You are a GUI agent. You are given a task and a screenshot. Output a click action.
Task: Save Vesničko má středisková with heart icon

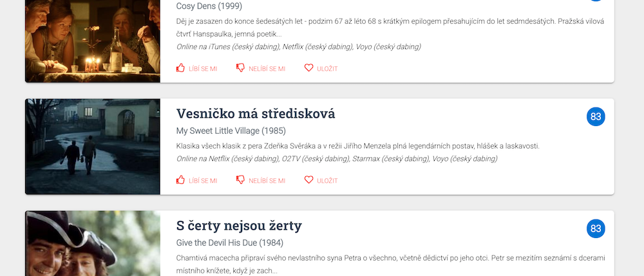pyautogui.click(x=309, y=180)
